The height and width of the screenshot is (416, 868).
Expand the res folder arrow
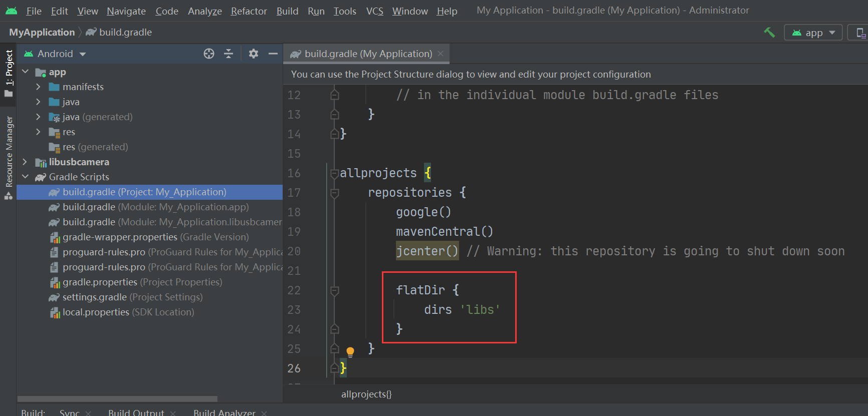pos(39,132)
